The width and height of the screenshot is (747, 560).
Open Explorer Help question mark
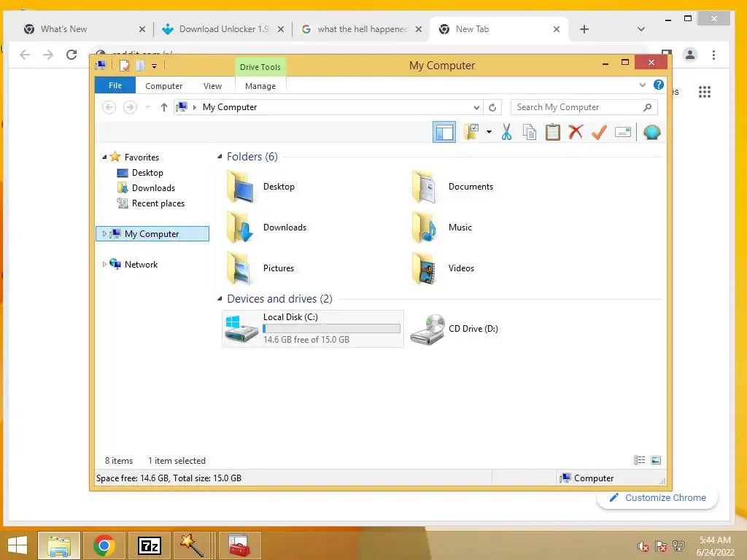pos(659,85)
